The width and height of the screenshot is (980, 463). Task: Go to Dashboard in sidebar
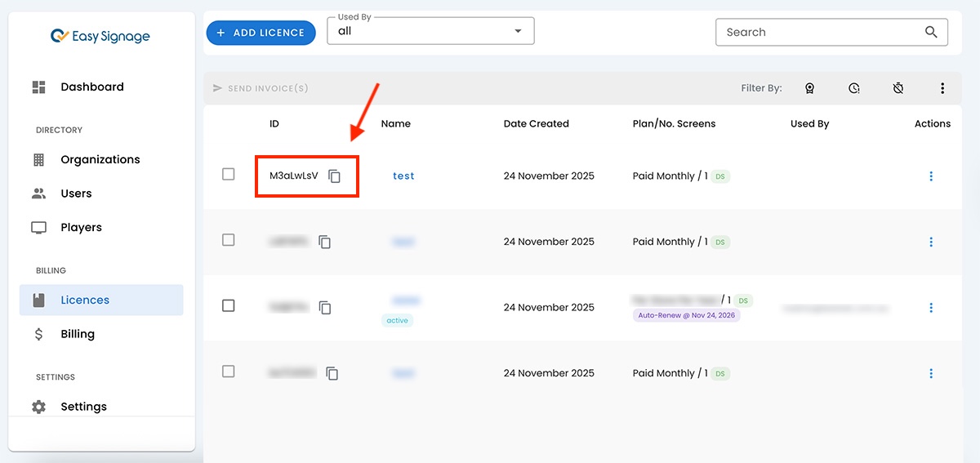[x=91, y=87]
